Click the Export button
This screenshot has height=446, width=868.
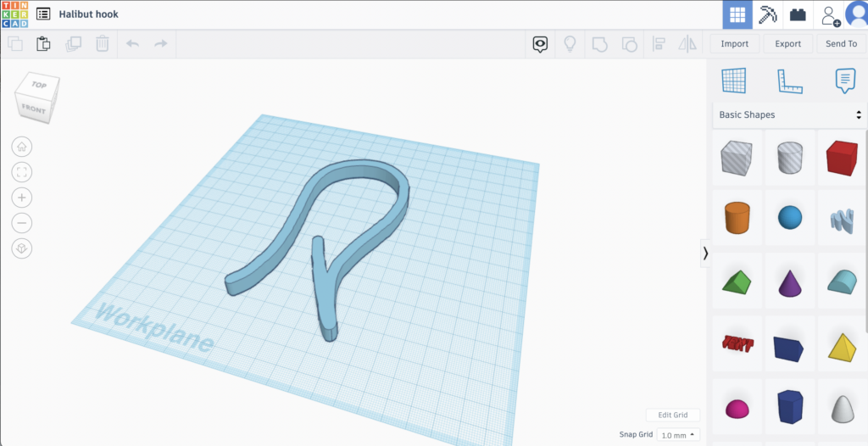tap(787, 44)
